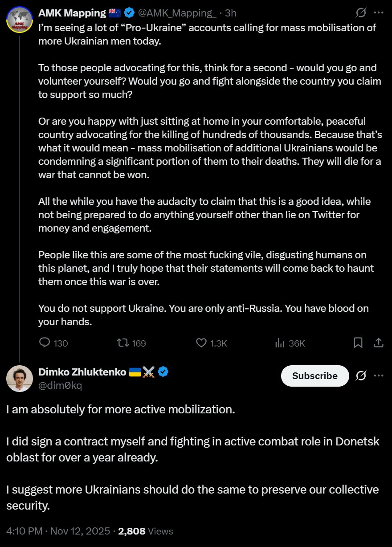Click the 3h timestamp on the tweet
The width and height of the screenshot is (392, 547).
[x=231, y=13]
